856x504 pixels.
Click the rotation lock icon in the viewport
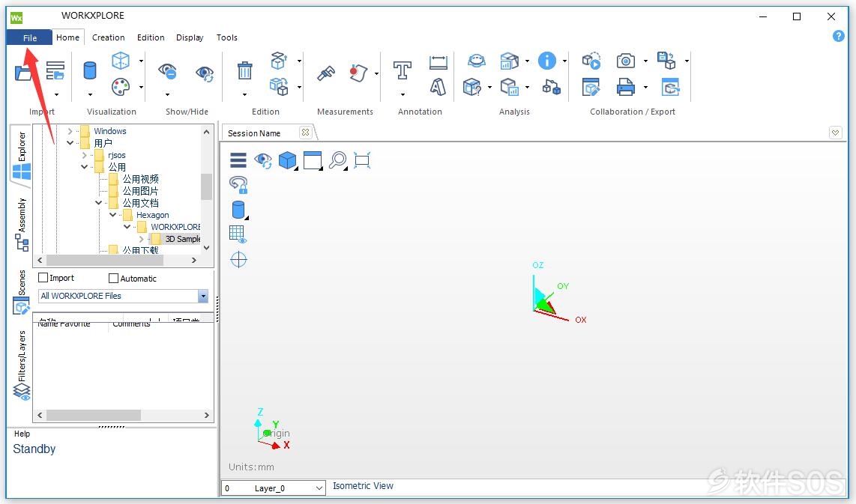tap(238, 185)
